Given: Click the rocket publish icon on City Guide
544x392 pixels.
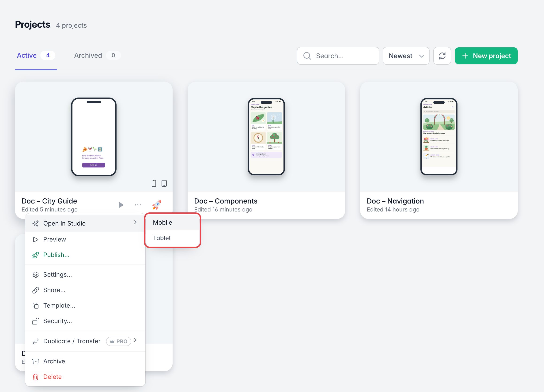Looking at the screenshot, I should 156,205.
